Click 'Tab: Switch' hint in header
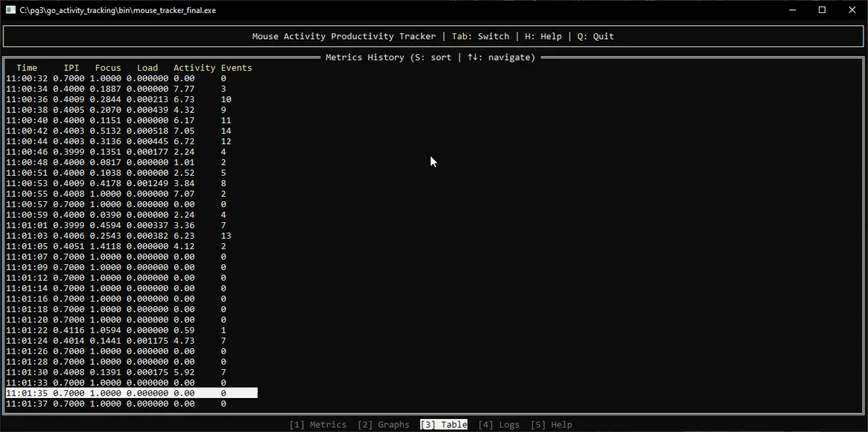The width and height of the screenshot is (868, 432). (480, 36)
